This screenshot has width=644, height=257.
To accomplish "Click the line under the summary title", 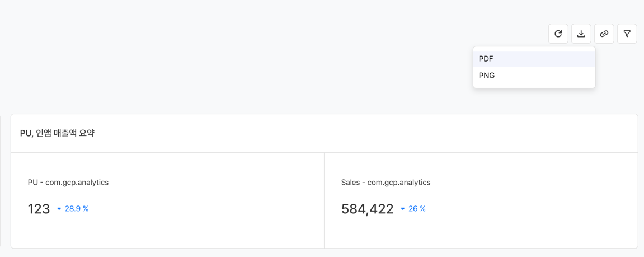I will pyautogui.click(x=324, y=152).
